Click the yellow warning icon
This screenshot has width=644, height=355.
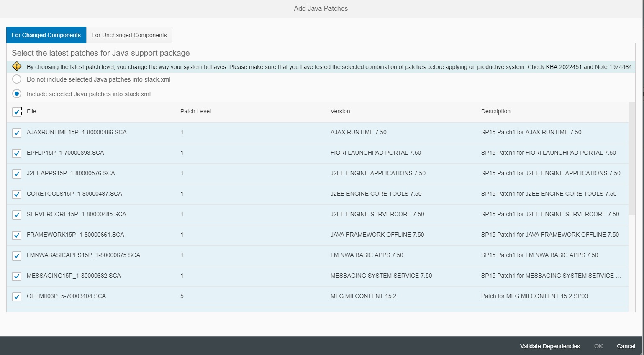pos(17,66)
